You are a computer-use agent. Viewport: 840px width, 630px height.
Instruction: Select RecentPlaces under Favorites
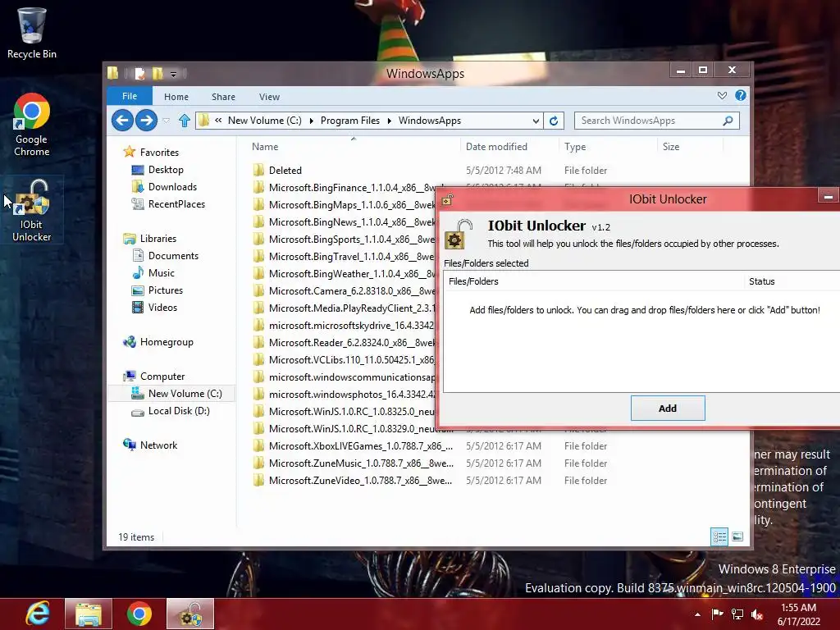[176, 204]
